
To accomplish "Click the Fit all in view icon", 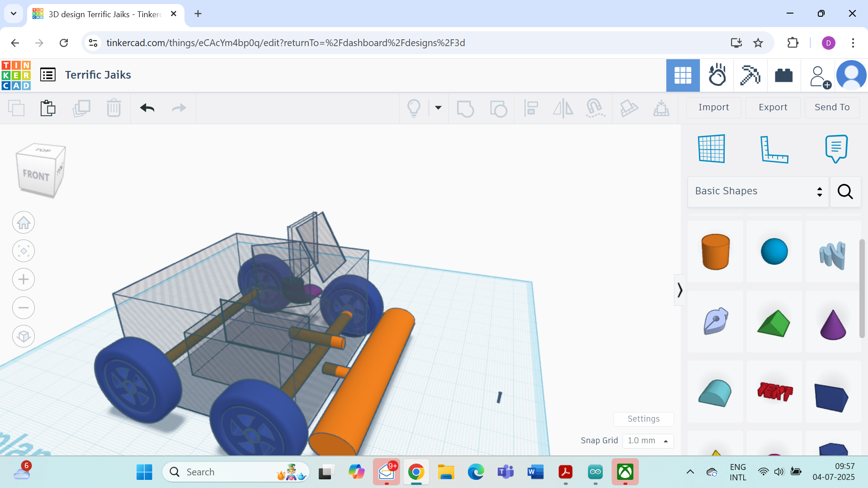I will tap(24, 251).
